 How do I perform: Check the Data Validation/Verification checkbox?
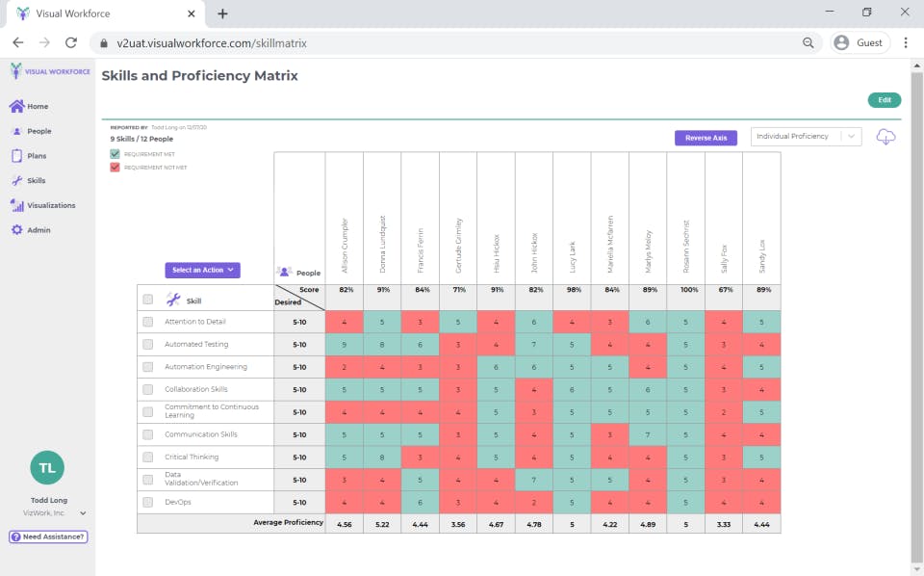[x=148, y=480]
